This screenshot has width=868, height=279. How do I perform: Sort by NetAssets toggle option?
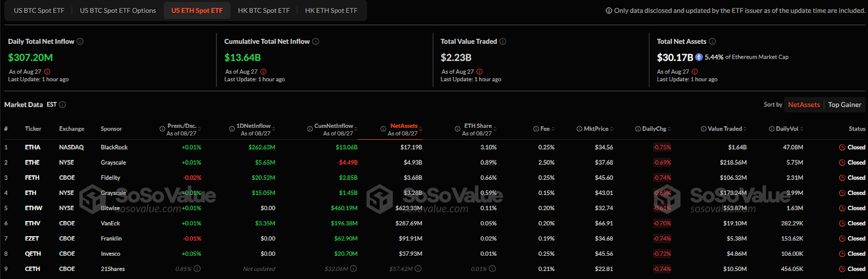[x=804, y=105]
